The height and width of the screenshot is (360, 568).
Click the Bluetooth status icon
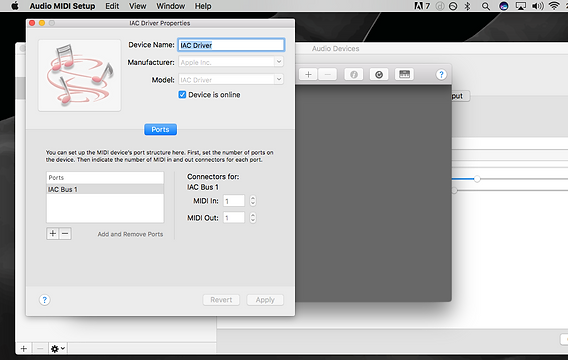(468, 6)
